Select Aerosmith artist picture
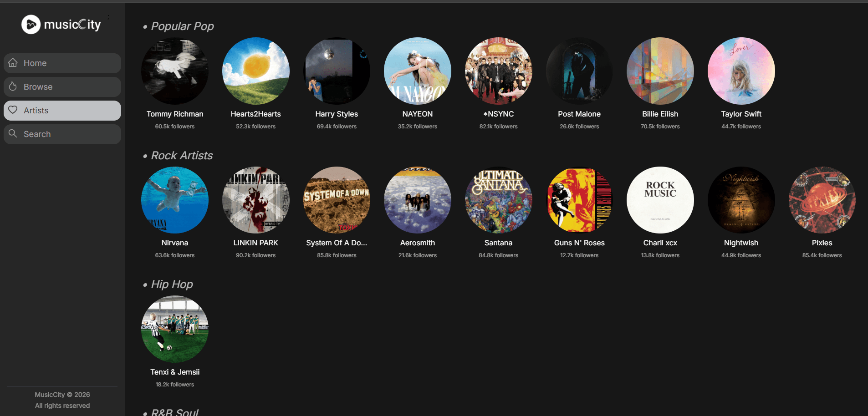Viewport: 868px width, 416px height. (x=418, y=200)
